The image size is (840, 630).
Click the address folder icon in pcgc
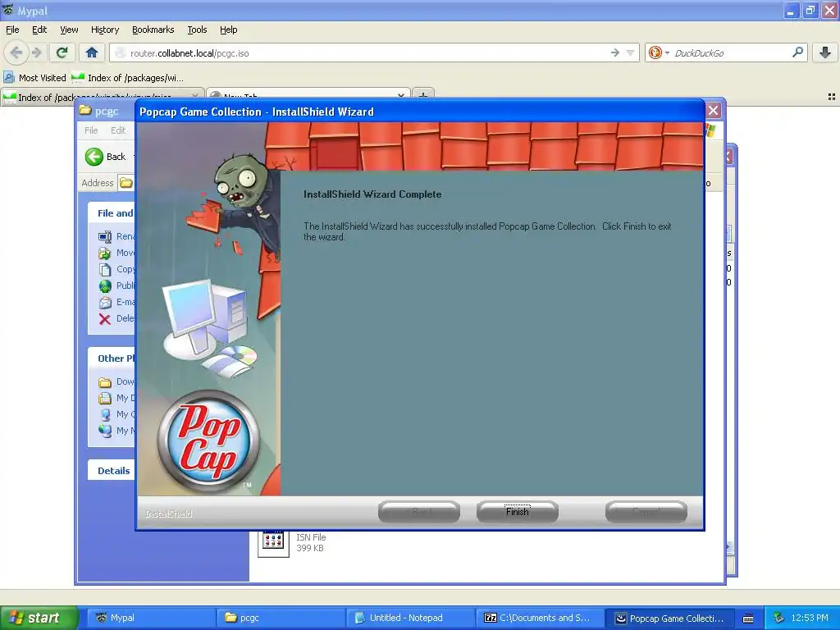click(126, 183)
